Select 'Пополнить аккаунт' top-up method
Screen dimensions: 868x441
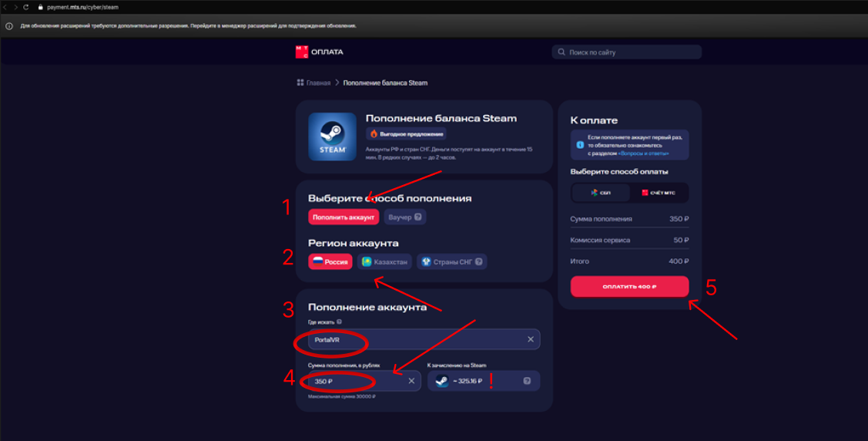click(344, 217)
